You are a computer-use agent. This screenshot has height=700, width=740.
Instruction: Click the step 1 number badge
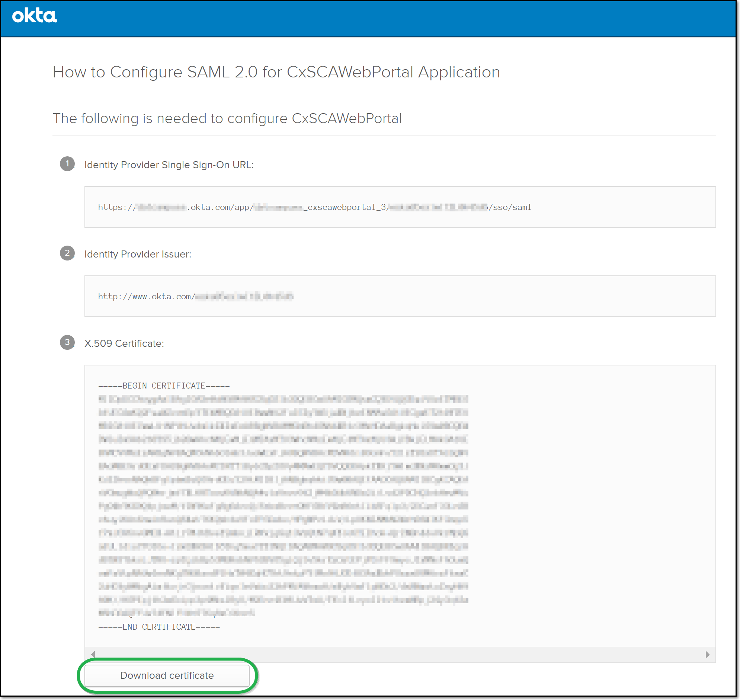click(67, 164)
